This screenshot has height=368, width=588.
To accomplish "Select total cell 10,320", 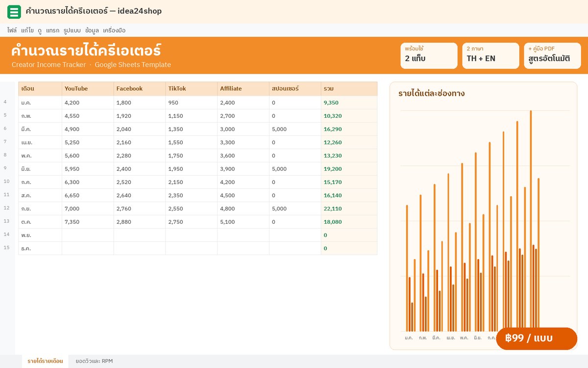I will pyautogui.click(x=349, y=116).
